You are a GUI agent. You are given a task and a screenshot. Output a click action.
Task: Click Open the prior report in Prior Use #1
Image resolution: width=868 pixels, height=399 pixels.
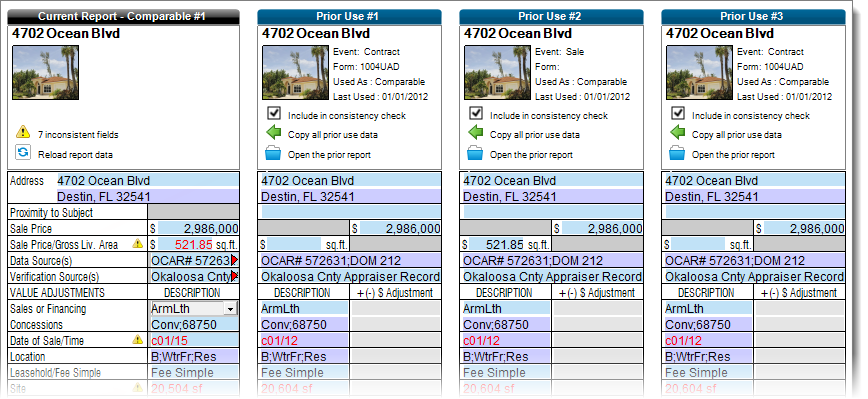click(329, 155)
